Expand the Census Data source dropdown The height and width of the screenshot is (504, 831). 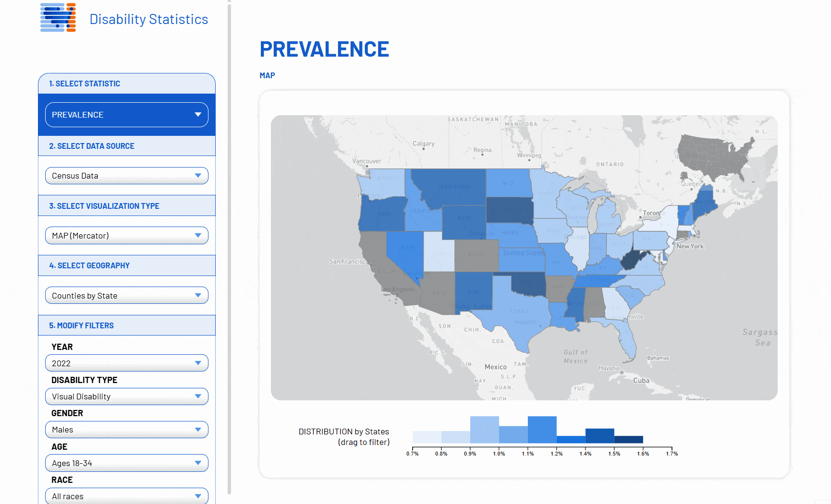coord(126,176)
